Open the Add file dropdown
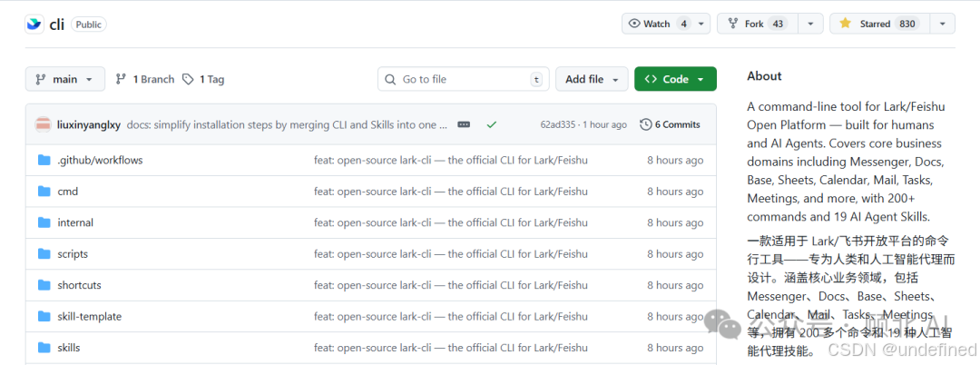Viewport: 980px width, 365px height. (x=592, y=79)
